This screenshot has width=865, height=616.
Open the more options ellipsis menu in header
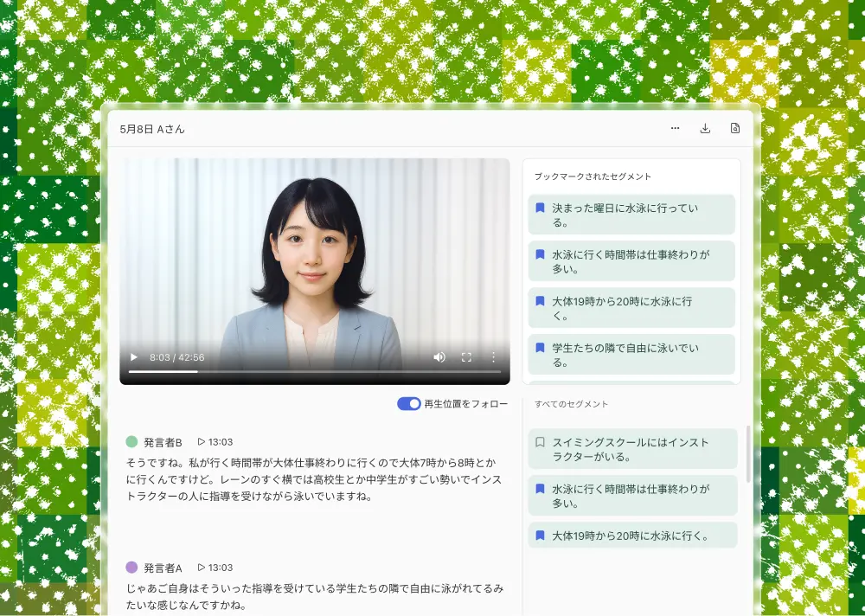(x=675, y=128)
